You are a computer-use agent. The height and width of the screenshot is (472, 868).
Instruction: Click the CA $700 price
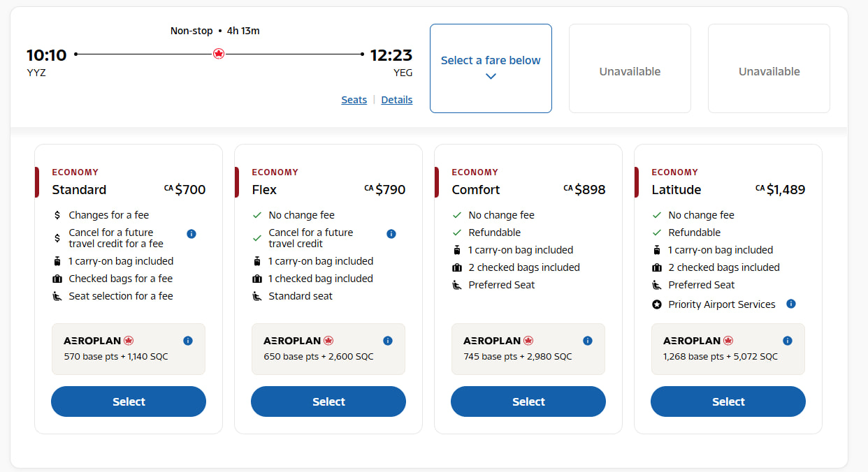click(x=185, y=189)
